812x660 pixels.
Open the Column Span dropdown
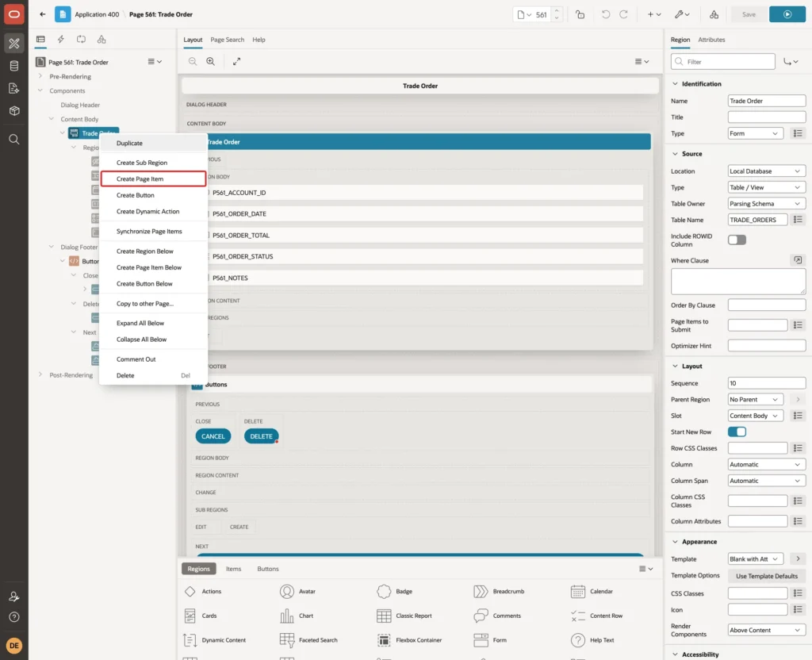pos(767,481)
